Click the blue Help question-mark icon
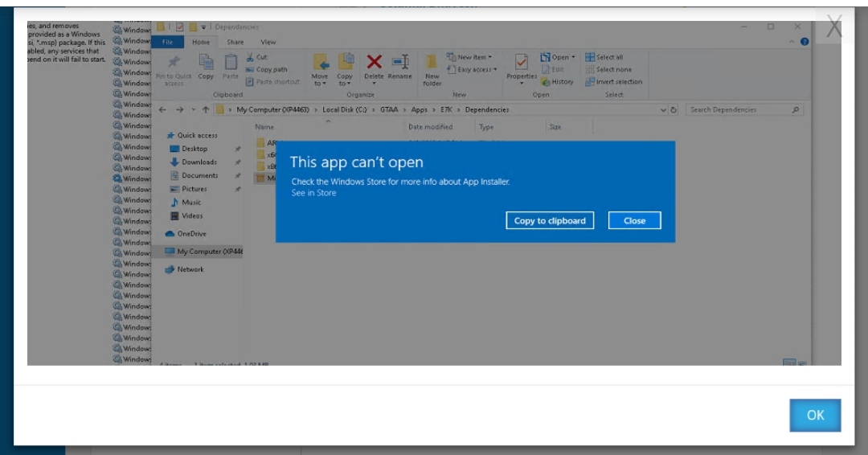 click(x=805, y=42)
